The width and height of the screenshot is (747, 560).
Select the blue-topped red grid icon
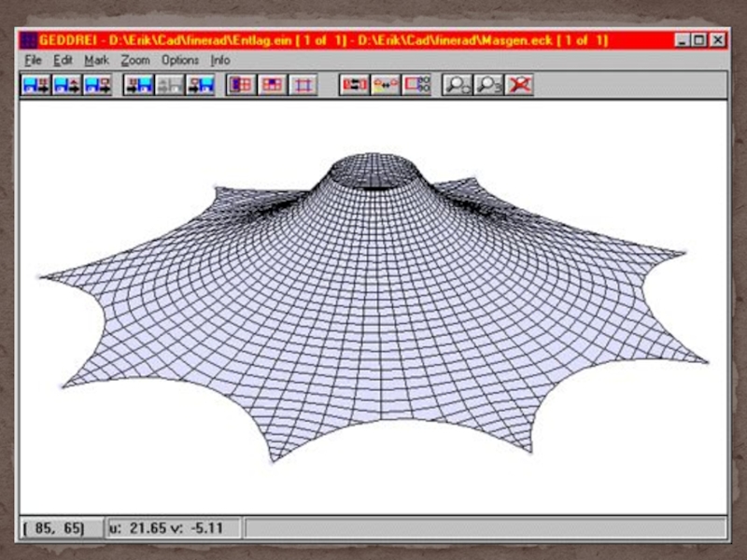point(272,85)
